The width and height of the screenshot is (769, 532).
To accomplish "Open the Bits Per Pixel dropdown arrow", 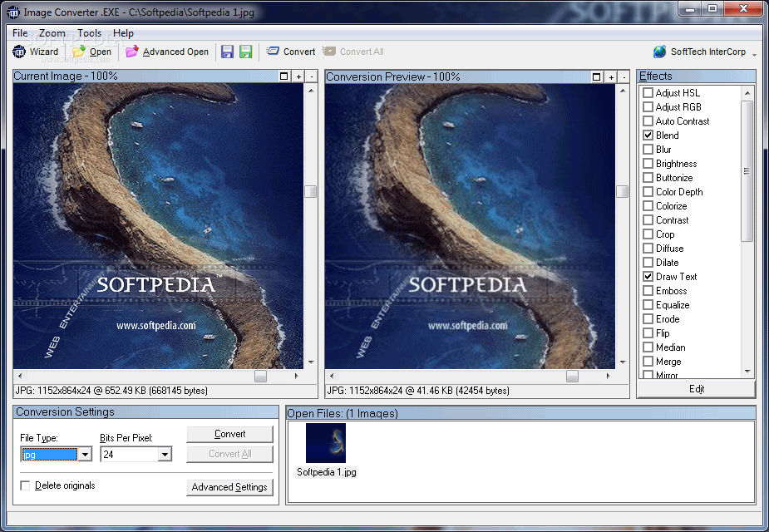I will 165,455.
